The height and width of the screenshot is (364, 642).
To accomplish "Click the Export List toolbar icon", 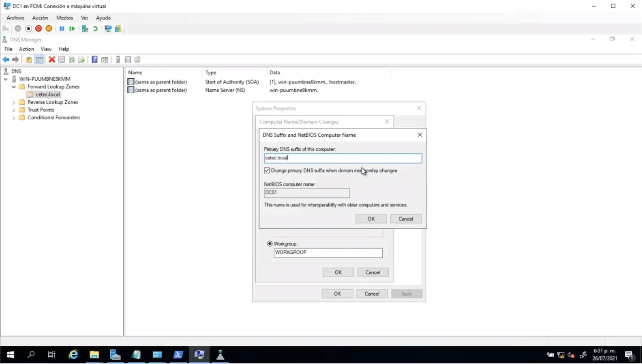I will (x=81, y=59).
